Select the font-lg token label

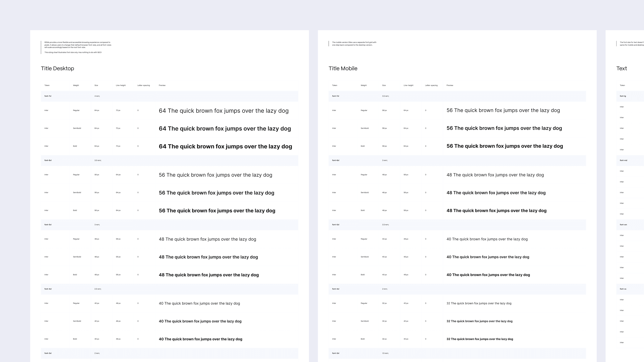click(x=623, y=96)
